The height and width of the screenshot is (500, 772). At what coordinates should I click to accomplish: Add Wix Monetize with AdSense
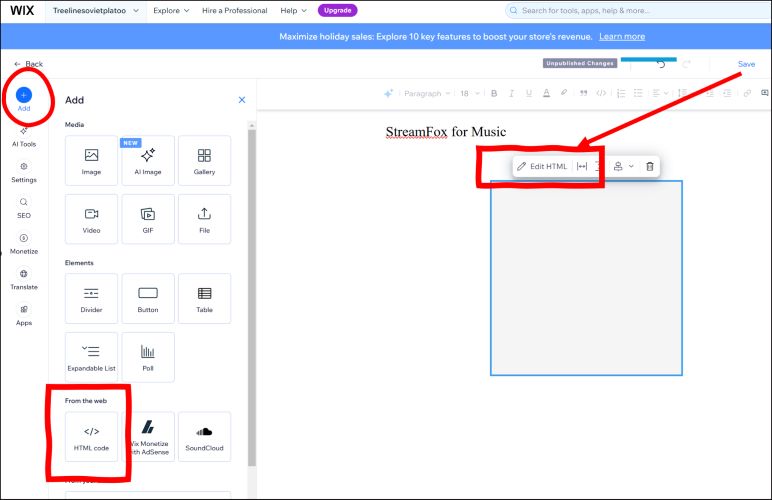pos(150,437)
